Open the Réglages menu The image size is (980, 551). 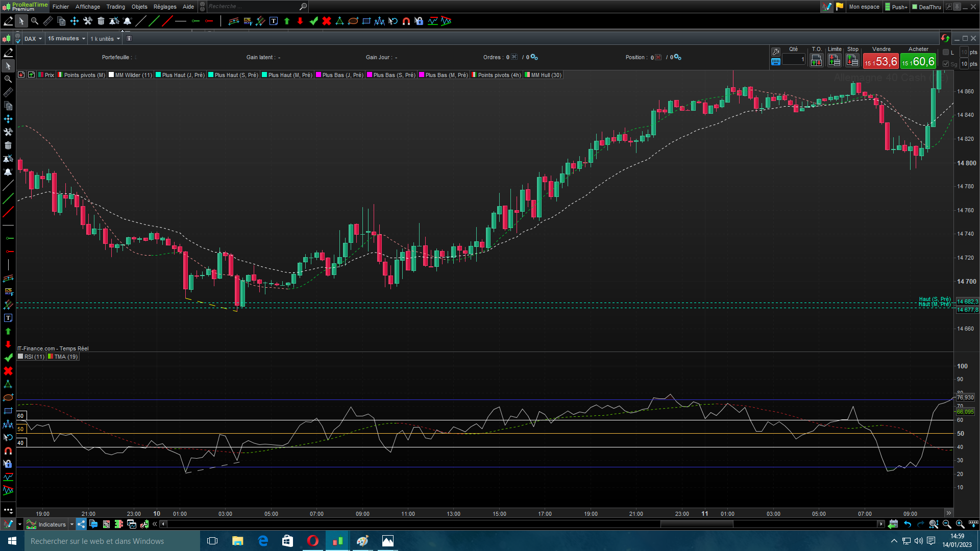[x=165, y=7]
